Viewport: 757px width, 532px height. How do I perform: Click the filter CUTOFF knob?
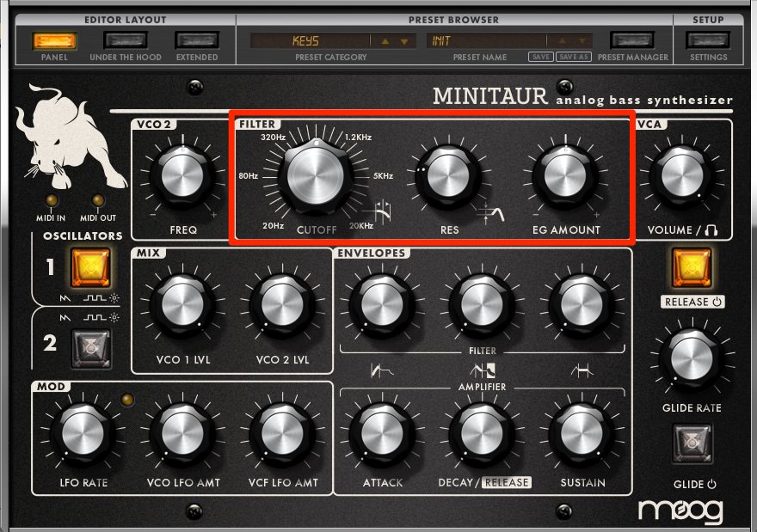(x=317, y=175)
